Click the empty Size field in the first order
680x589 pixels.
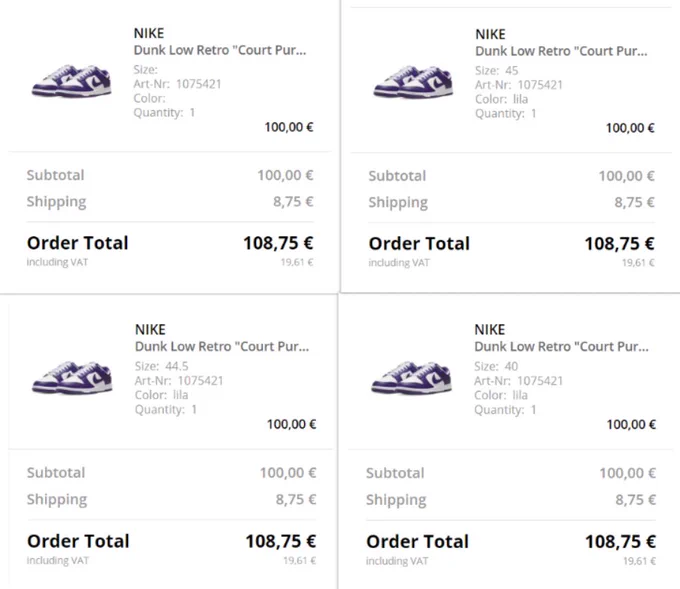pos(146,69)
